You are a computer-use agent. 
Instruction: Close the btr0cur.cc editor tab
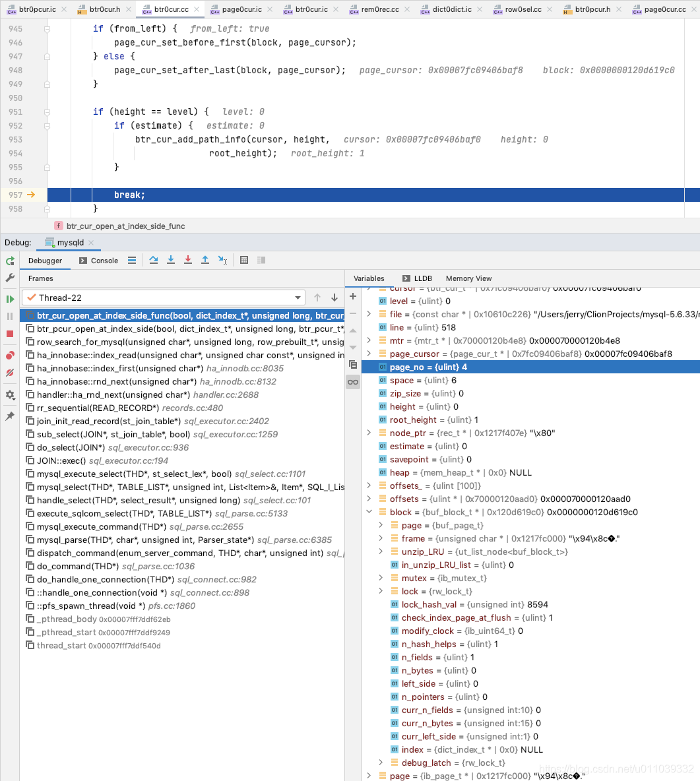tap(197, 9)
